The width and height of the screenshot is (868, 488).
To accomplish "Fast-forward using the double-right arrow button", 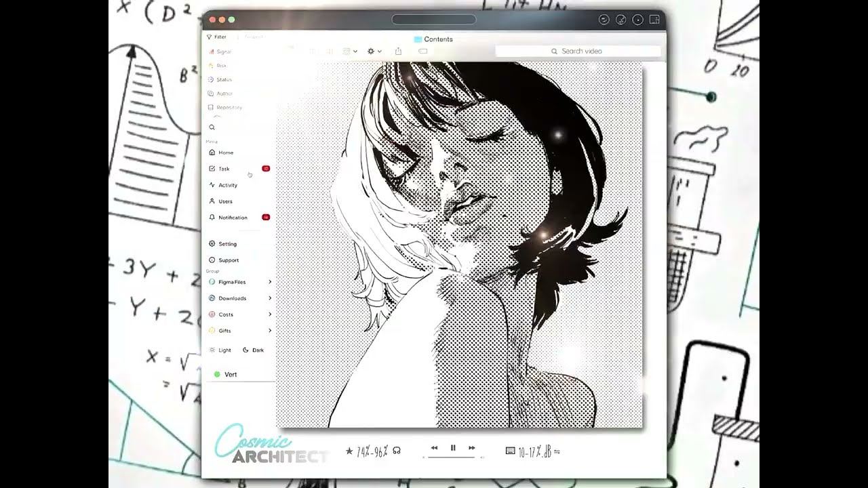I will click(472, 448).
